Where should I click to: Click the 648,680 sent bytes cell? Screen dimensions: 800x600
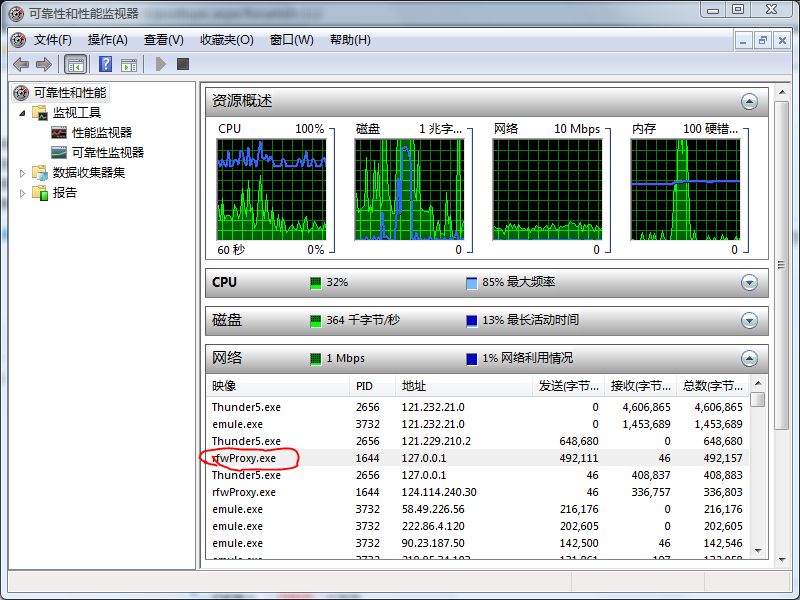579,441
